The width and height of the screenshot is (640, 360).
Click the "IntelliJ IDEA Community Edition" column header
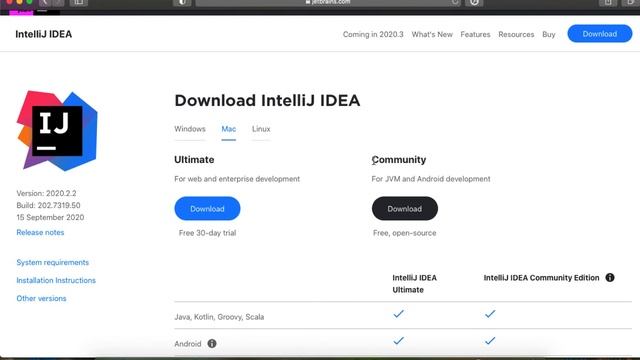pos(541,278)
